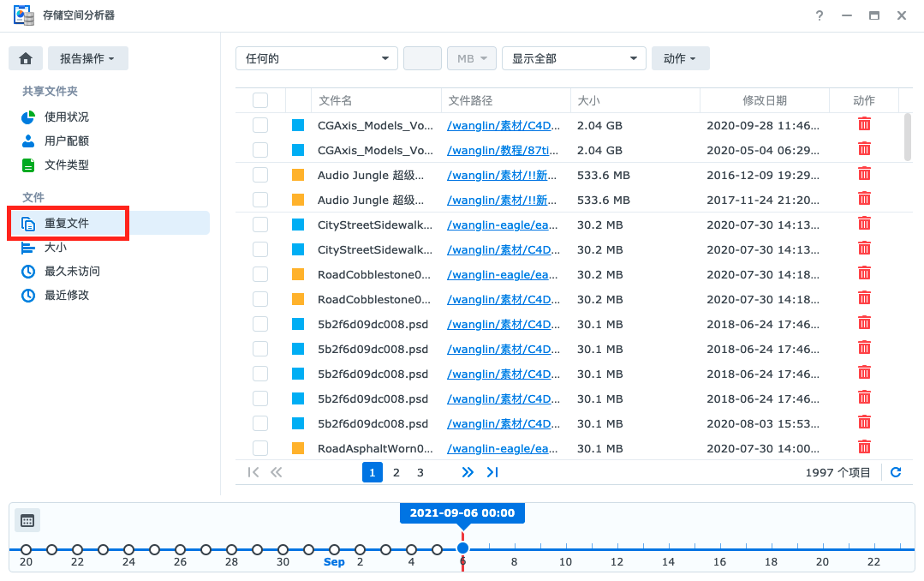This screenshot has width=924, height=581.
Task: Check the checkbox for Audio Jungle file
Action: pos(260,174)
